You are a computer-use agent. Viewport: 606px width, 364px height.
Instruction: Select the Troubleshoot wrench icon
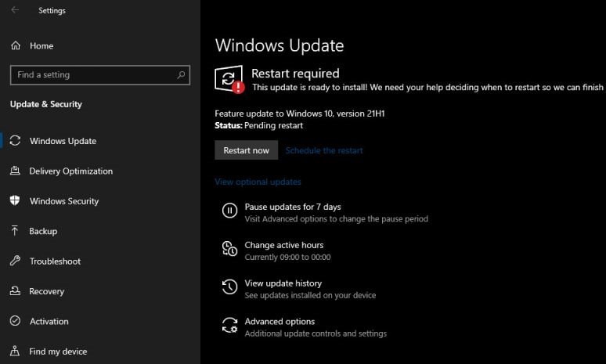click(15, 261)
